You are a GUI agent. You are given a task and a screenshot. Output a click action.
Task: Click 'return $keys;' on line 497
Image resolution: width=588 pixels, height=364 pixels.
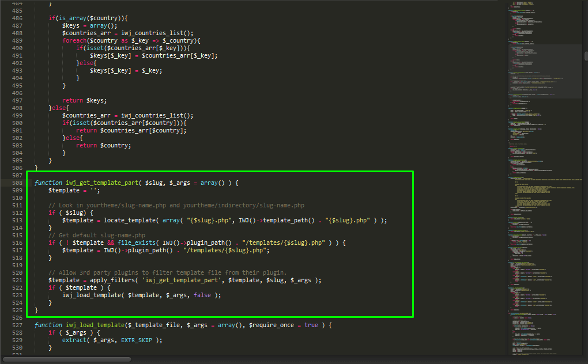(x=84, y=100)
